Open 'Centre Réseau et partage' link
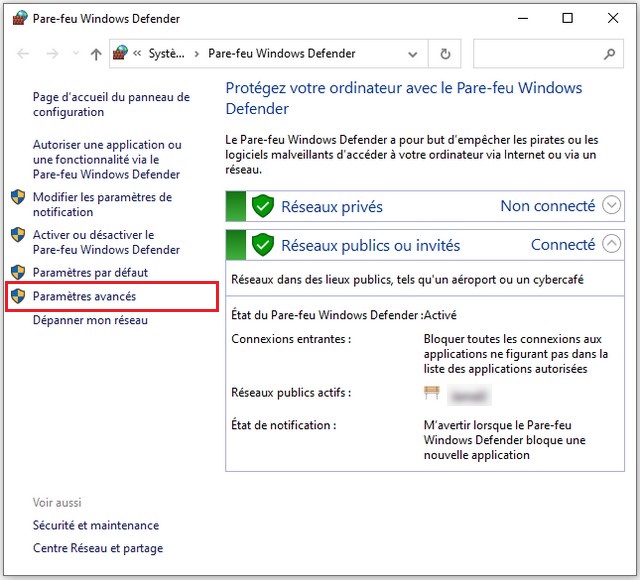This screenshot has width=640, height=580. pos(98,548)
